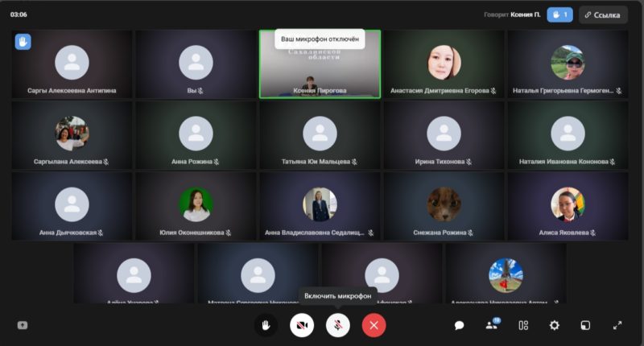Click Анна Владиславовна Седалищ avatar
Screen dimensions: 644x346
click(320, 204)
